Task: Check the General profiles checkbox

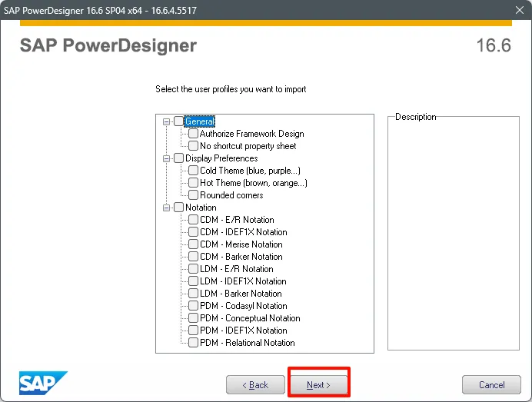Action: tap(178, 121)
